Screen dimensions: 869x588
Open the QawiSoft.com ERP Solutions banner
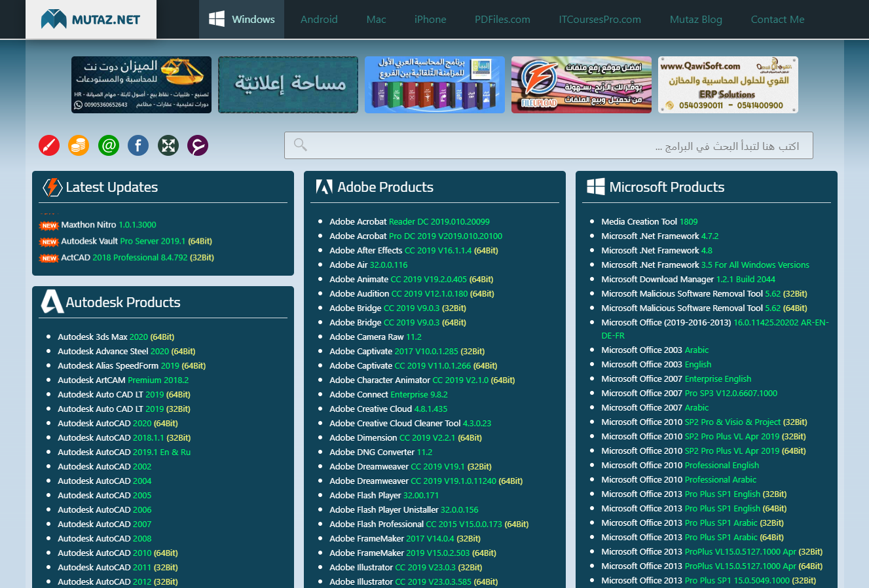coord(728,84)
